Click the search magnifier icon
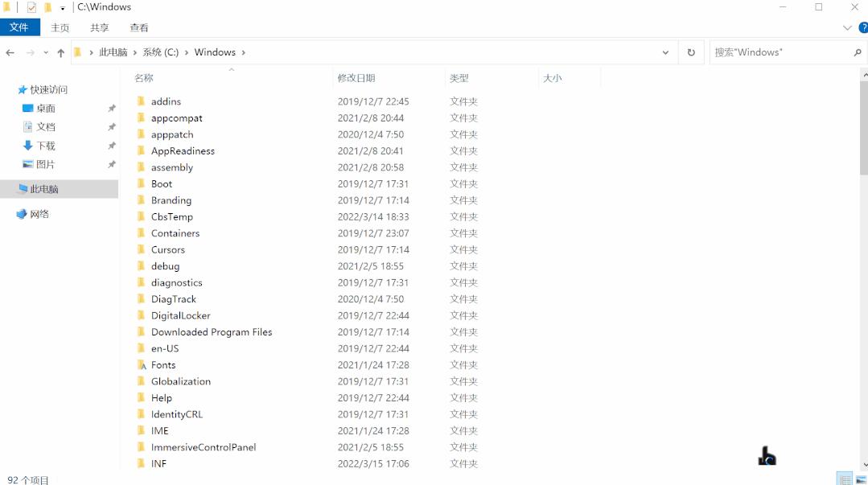This screenshot has width=868, height=485. pyautogui.click(x=858, y=52)
